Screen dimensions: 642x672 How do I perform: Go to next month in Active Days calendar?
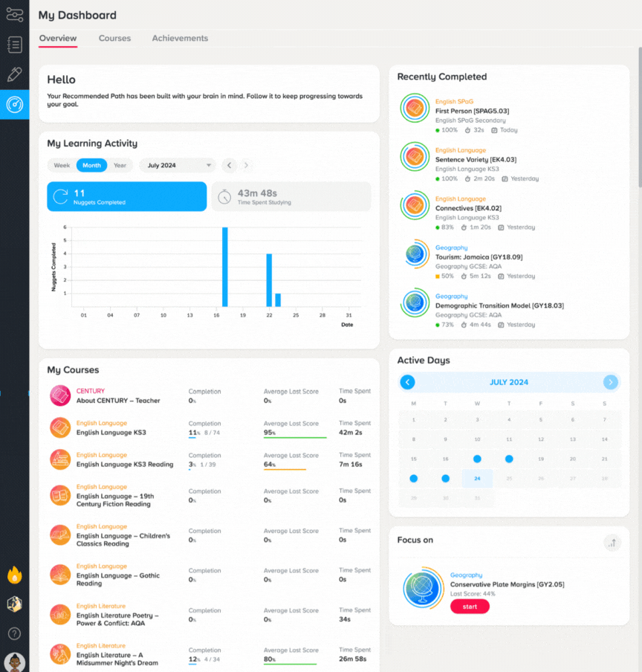point(610,382)
